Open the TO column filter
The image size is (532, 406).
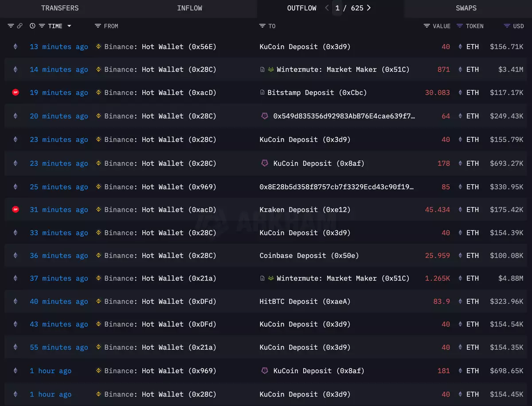(262, 26)
